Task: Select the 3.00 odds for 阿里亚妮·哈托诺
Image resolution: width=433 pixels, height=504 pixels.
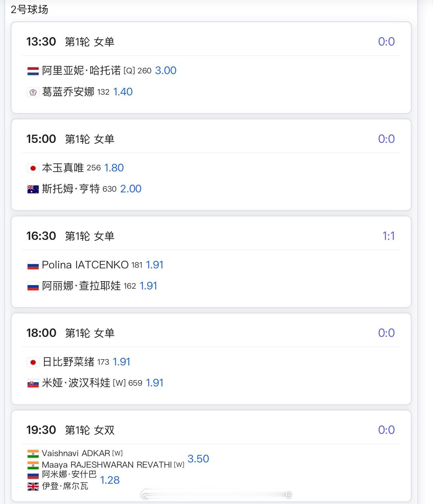Action: click(166, 70)
